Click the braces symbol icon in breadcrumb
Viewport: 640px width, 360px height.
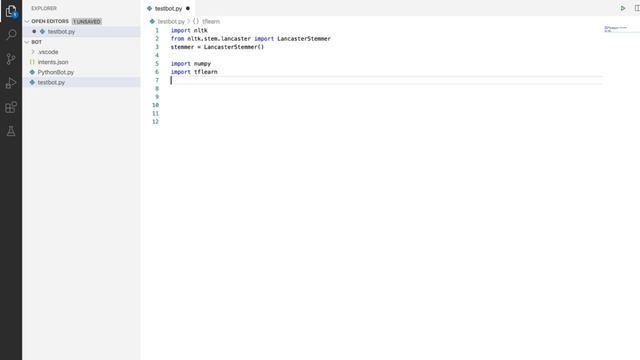click(196, 21)
